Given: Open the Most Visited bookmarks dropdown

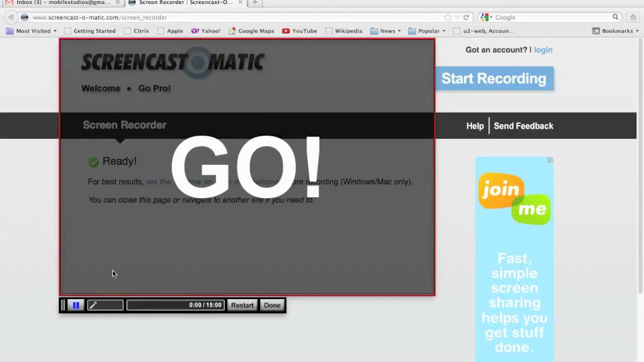Looking at the screenshot, I should 31,31.
